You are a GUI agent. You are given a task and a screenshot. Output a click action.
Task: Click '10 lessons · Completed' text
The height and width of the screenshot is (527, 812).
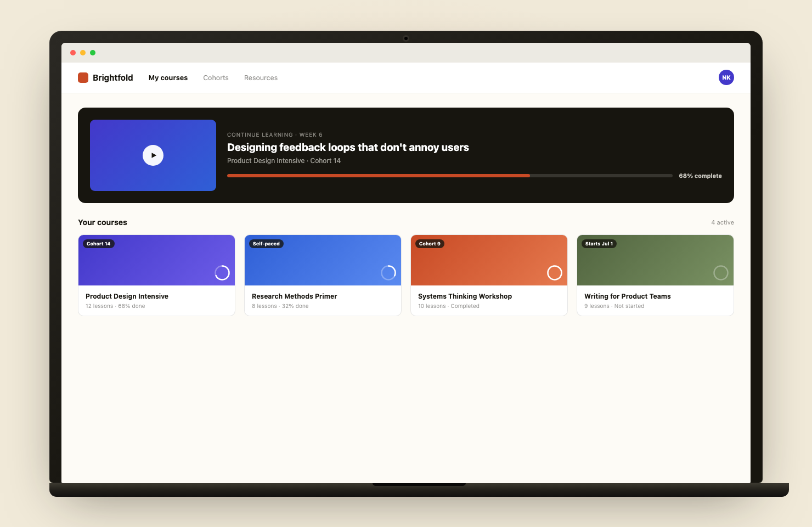pyautogui.click(x=449, y=306)
